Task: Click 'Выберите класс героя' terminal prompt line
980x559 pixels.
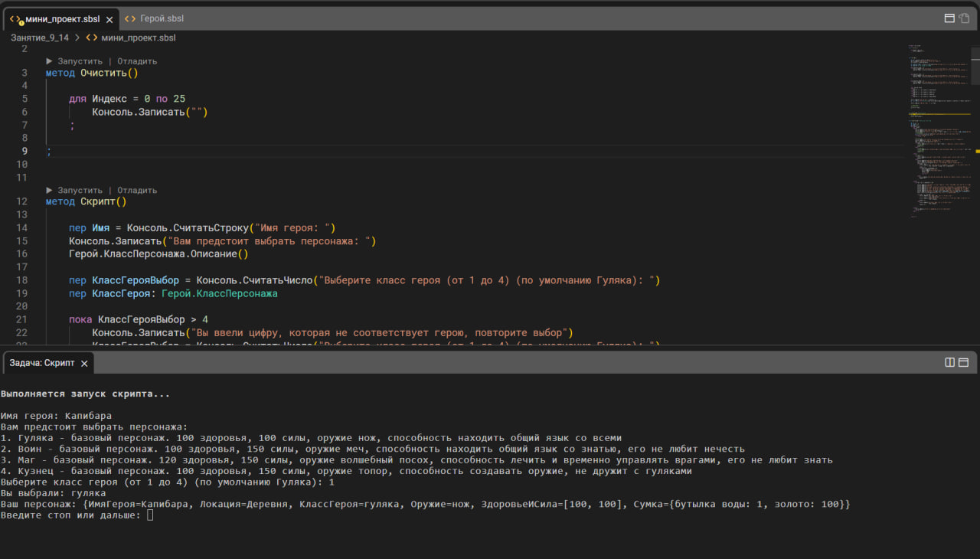Action: tap(168, 482)
